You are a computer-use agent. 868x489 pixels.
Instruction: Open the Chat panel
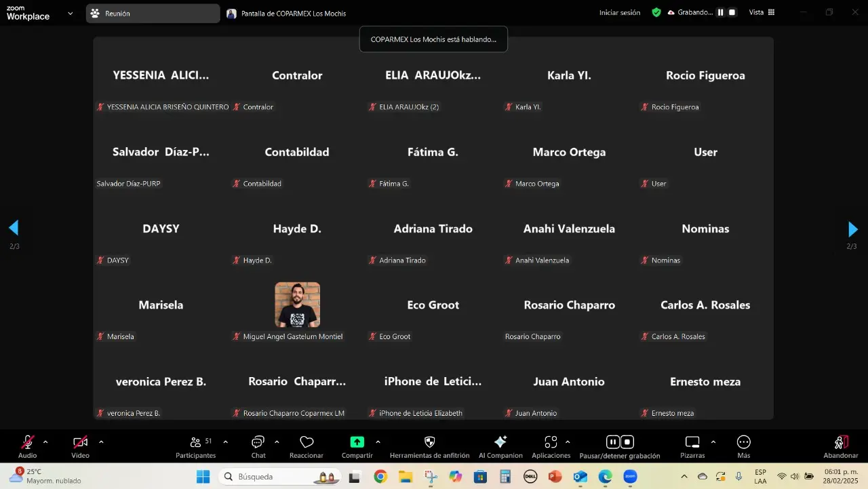[x=258, y=443]
